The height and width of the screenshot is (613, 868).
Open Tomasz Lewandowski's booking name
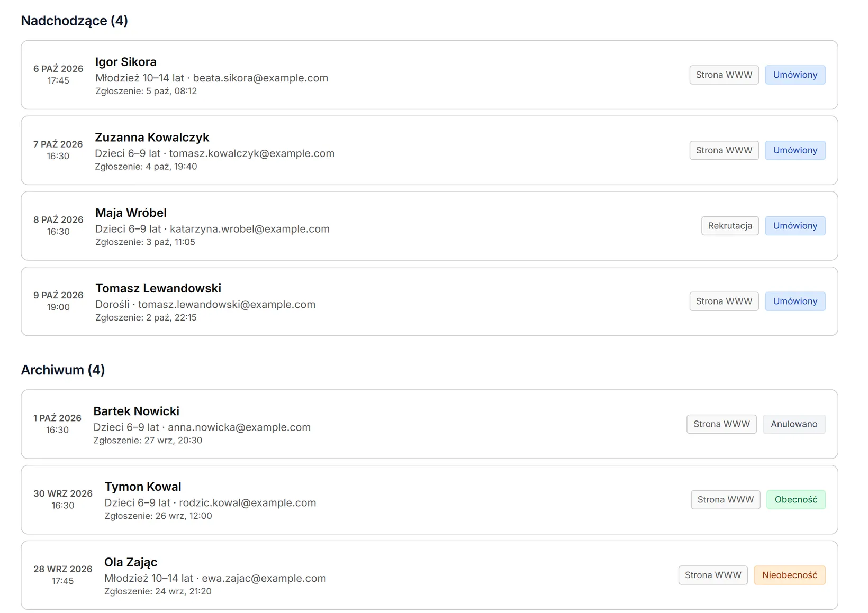pos(158,288)
